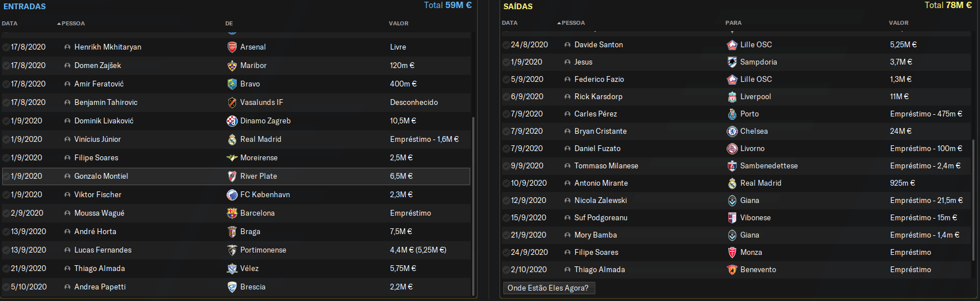Click the Giana badge in Nicola Zalewski row
The image size is (980, 301).
[732, 201]
